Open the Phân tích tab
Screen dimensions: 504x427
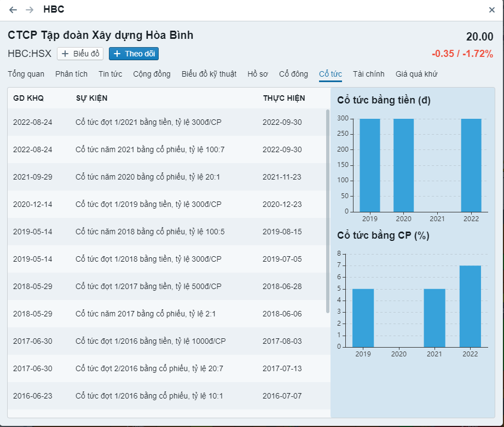tap(71, 74)
